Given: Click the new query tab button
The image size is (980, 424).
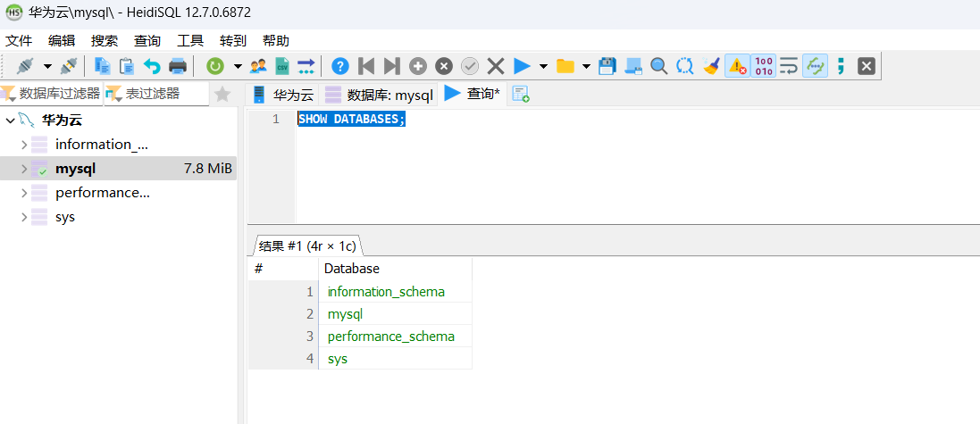Looking at the screenshot, I should click(521, 95).
